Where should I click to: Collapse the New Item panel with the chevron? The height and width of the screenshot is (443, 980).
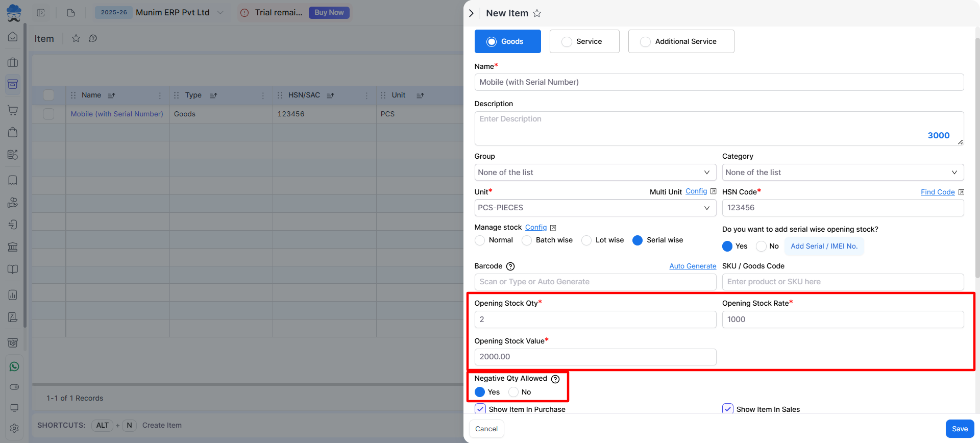pyautogui.click(x=471, y=13)
